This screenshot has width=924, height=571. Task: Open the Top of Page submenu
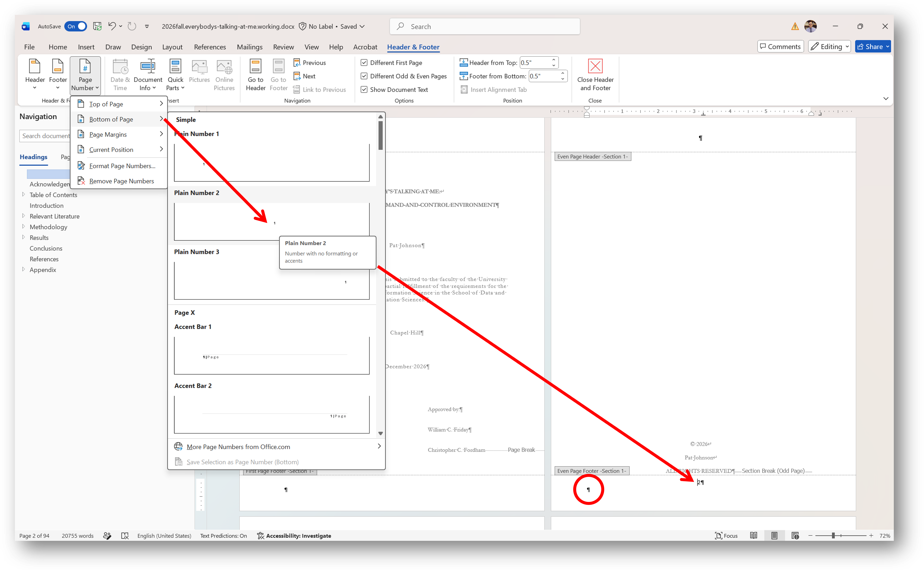tap(119, 104)
